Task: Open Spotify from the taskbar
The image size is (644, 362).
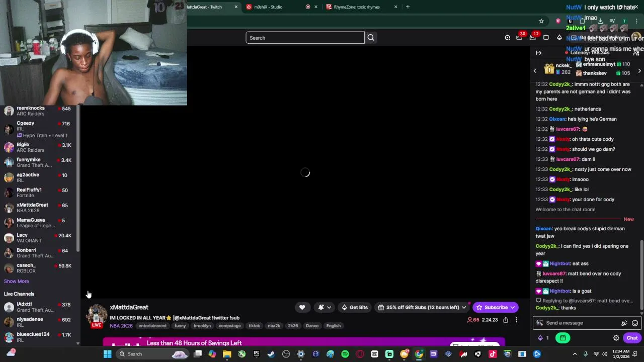Action: coord(345,354)
